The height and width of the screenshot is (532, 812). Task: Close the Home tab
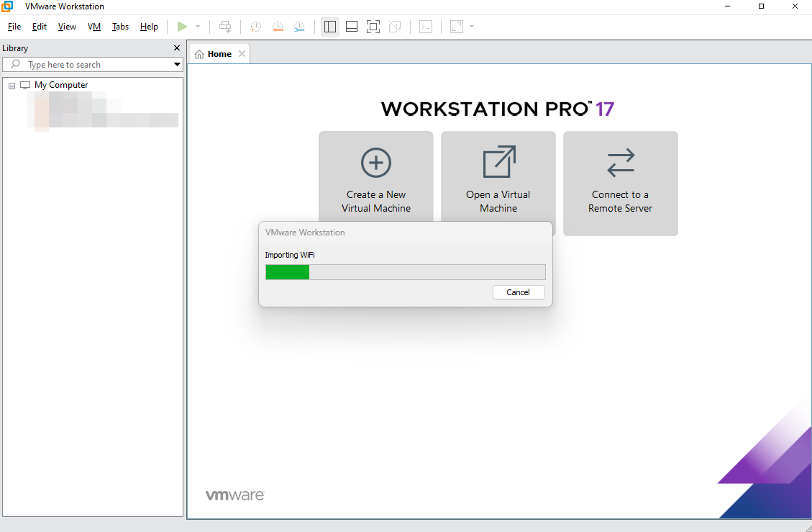[242, 54]
